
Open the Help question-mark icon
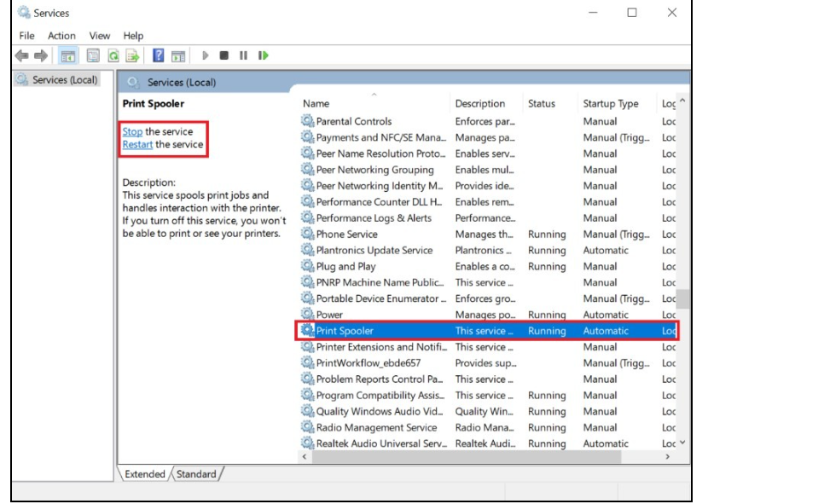pos(159,55)
